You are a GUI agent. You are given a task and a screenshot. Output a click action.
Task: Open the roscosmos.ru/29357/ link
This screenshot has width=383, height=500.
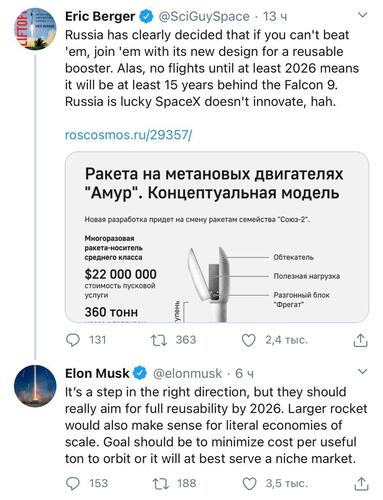point(128,135)
